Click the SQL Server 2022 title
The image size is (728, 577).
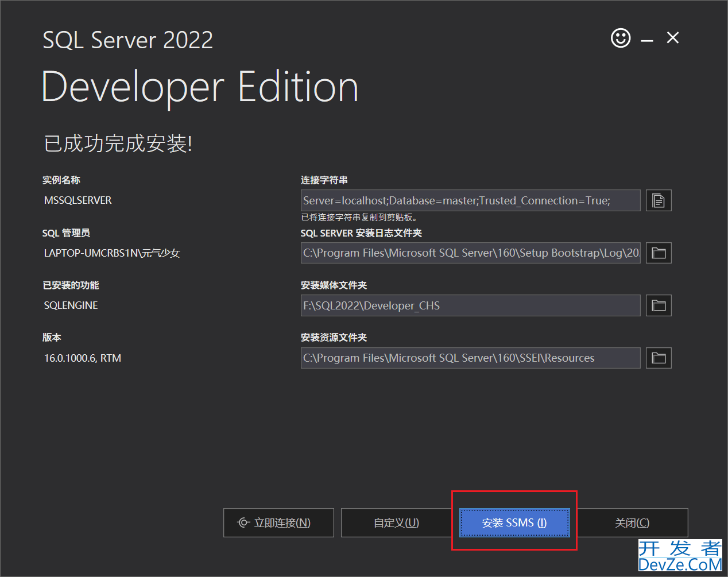point(128,40)
